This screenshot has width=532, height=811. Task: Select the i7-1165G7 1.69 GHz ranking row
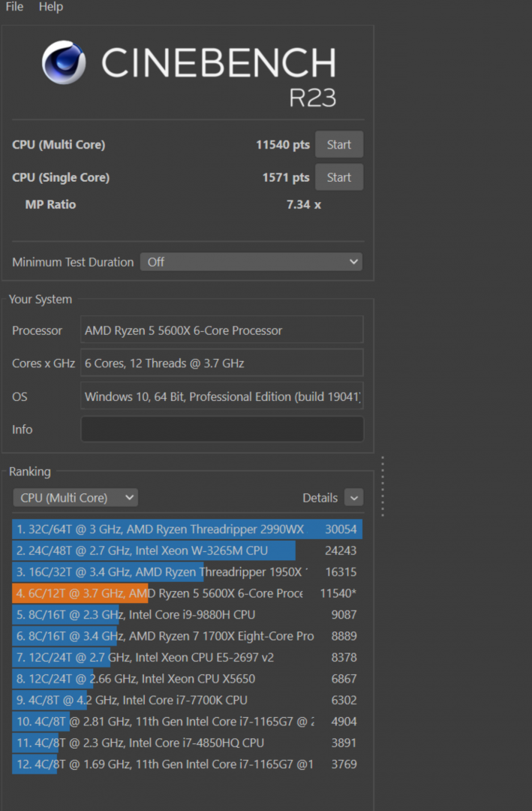coord(187,764)
